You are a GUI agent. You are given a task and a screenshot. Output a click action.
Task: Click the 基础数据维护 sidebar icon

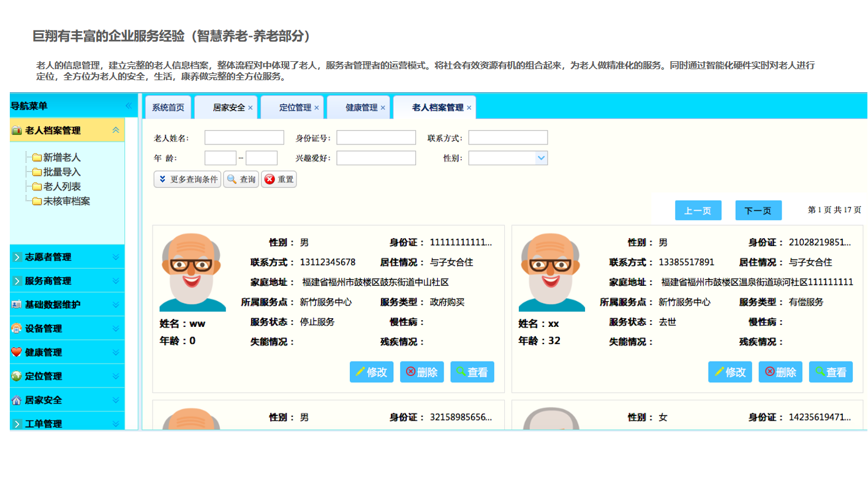click(17, 304)
